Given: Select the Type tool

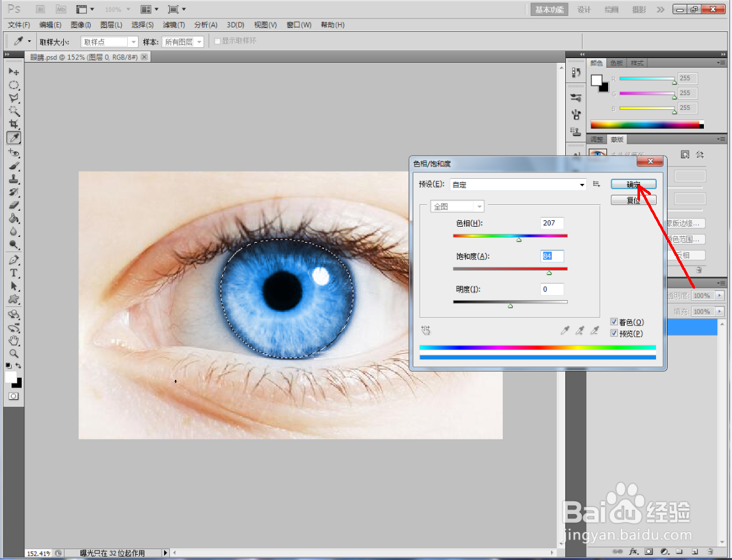Looking at the screenshot, I should [x=14, y=273].
